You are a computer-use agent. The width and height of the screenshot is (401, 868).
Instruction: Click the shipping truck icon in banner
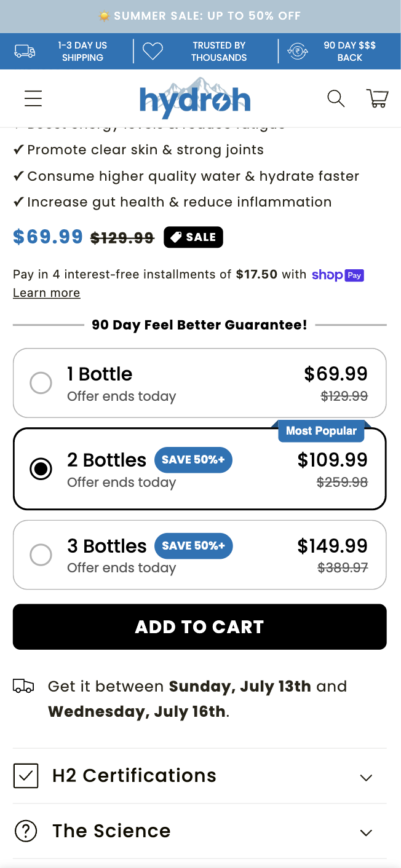25,52
